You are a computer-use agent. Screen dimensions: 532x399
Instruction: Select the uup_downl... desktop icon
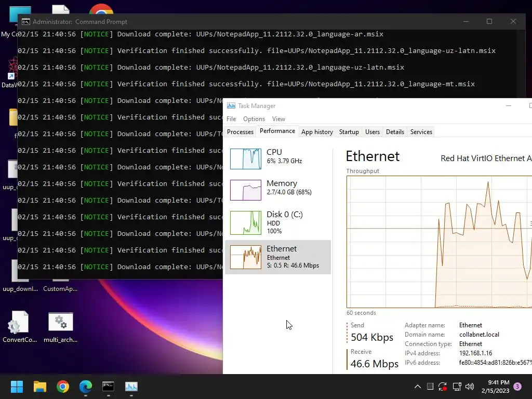20,275
